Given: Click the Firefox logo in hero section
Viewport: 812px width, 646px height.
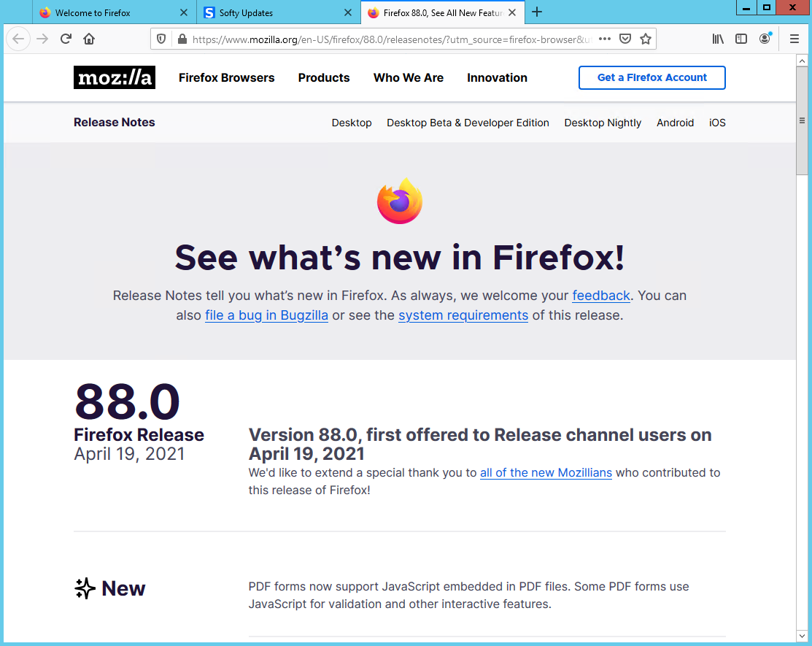Looking at the screenshot, I should 400,201.
